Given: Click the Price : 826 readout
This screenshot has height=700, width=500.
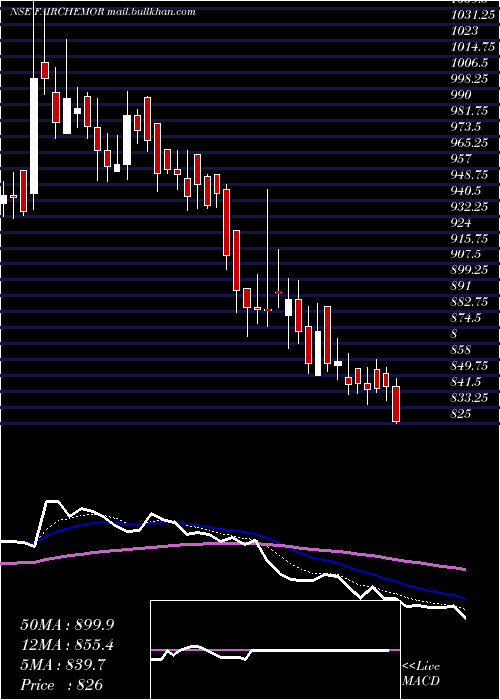Looking at the screenshot, I should [62, 685].
